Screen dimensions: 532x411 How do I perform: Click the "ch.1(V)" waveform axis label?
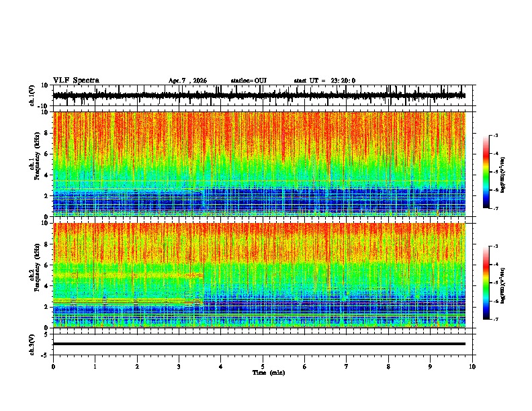coord(32,95)
